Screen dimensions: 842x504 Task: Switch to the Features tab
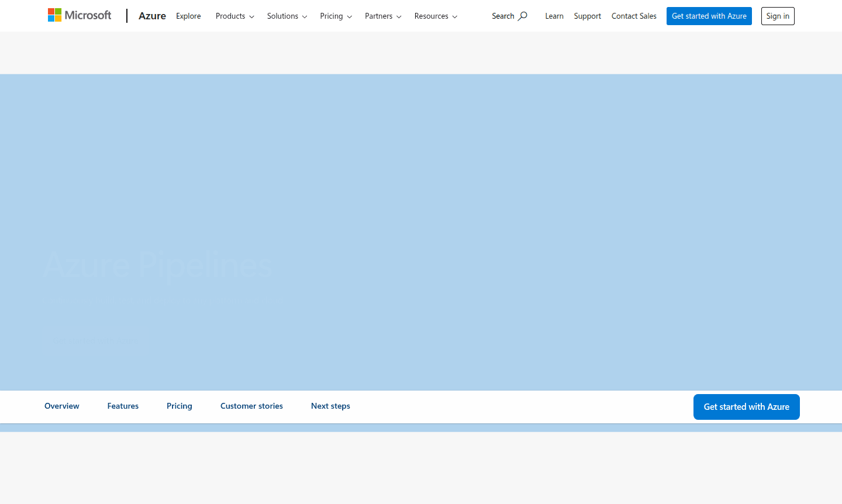tap(122, 406)
